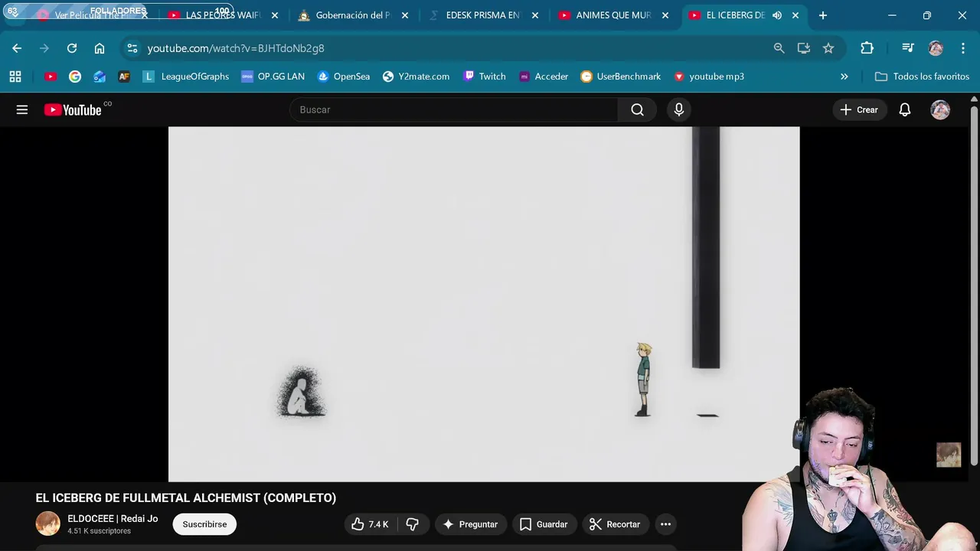980x551 pixels.
Task: Click install app icon in address bar
Action: click(803, 48)
